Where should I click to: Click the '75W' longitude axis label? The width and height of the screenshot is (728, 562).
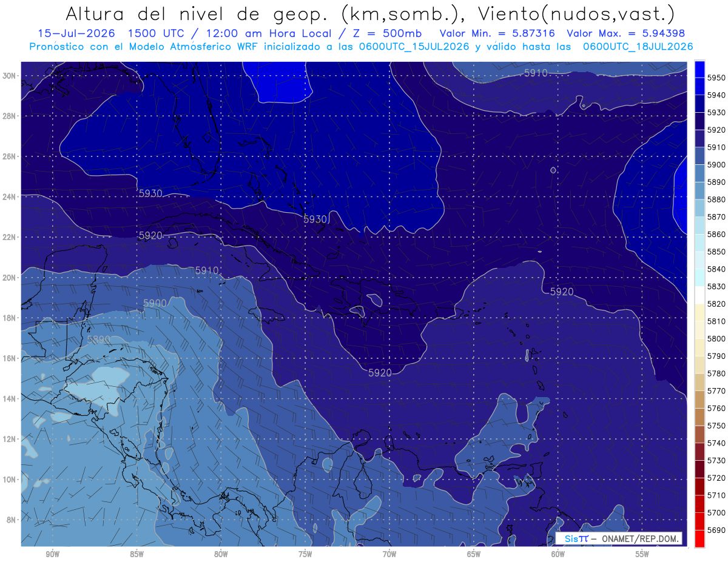click(305, 555)
